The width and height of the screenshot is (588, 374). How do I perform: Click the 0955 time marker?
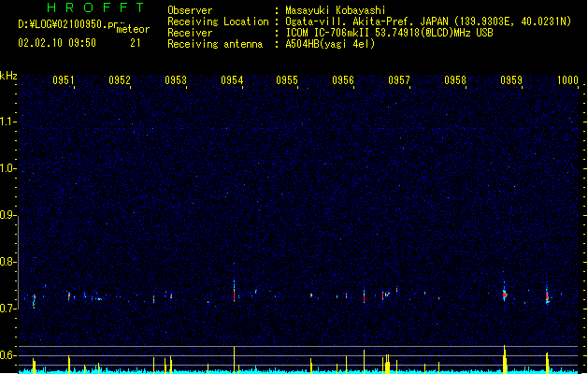click(287, 80)
